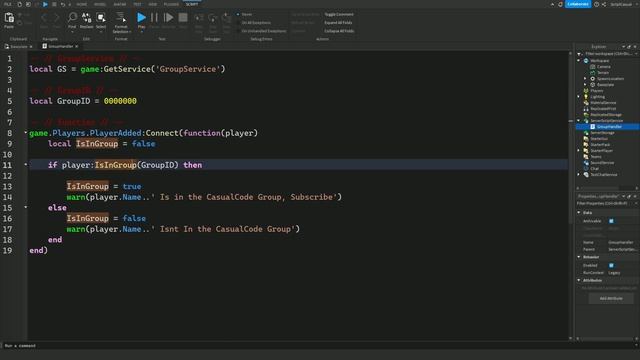Select StarterPlayer in Explorer
The width and height of the screenshot is (640, 360).
pyautogui.click(x=601, y=151)
